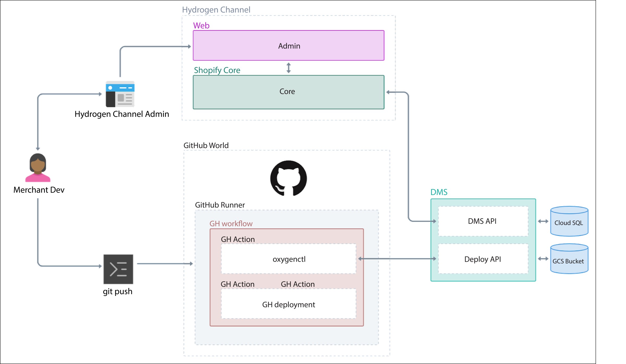This screenshot has height=364, width=626.
Task: Click the Hydrogen Channel group label
Action: 216,10
